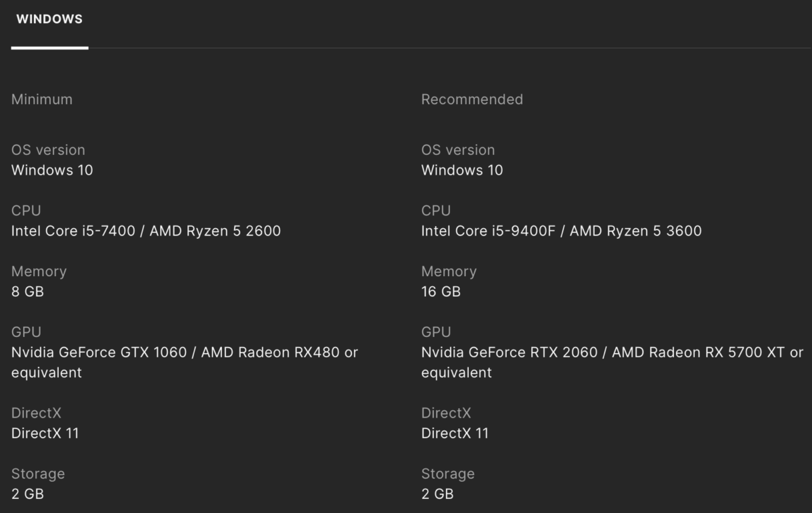Image resolution: width=812 pixels, height=513 pixels.
Task: Click the 2 GB storage under Recommended
Action: pyautogui.click(x=437, y=494)
